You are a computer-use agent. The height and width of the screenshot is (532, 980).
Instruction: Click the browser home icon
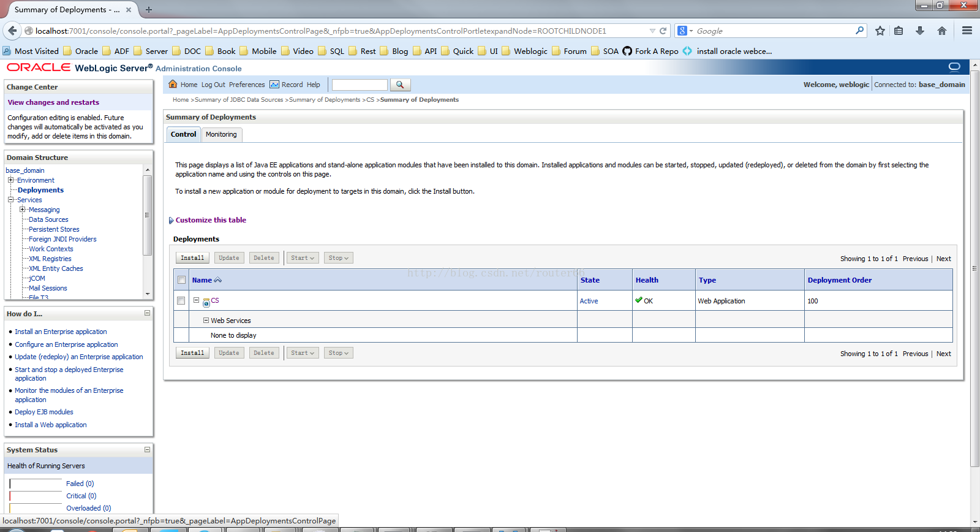942,31
